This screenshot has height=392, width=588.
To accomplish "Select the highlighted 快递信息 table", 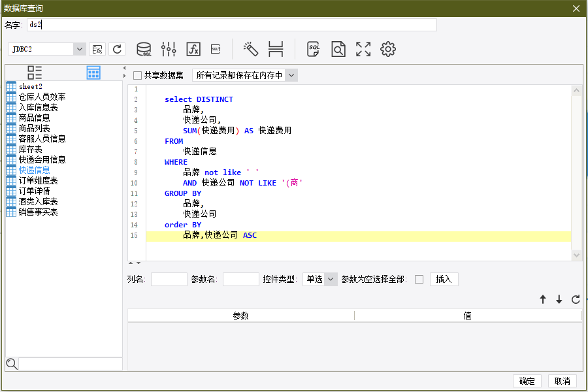I will [34, 171].
